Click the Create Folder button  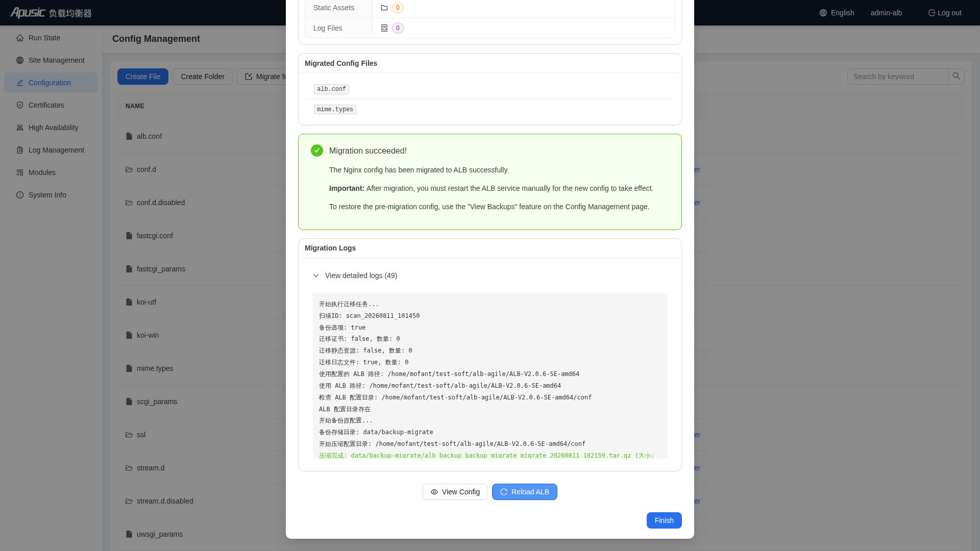click(x=203, y=77)
